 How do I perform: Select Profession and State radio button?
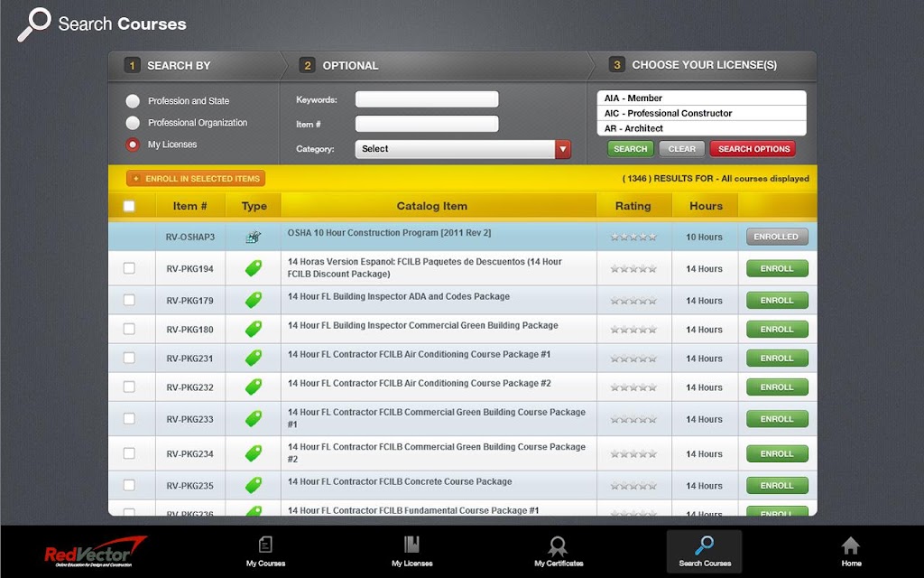(x=133, y=101)
